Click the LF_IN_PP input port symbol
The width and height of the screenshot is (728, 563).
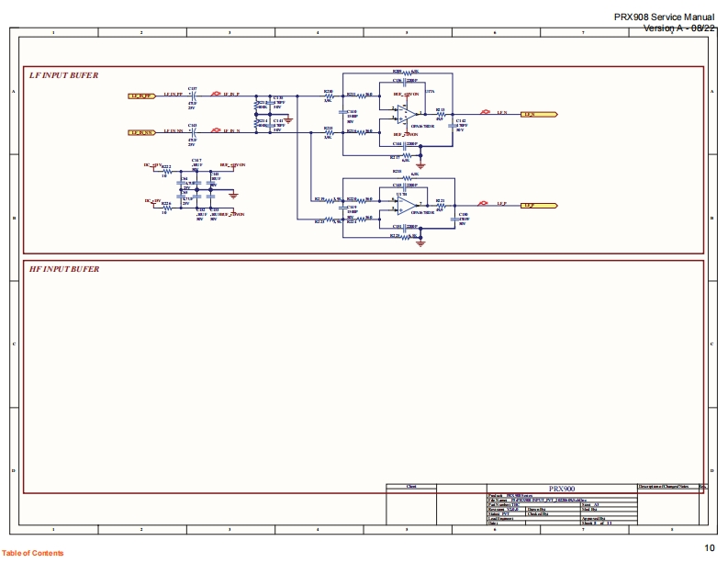click(x=140, y=95)
